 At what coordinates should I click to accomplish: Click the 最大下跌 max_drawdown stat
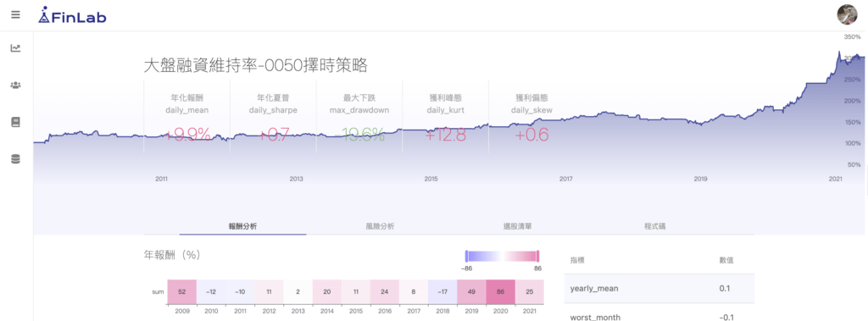click(x=359, y=116)
